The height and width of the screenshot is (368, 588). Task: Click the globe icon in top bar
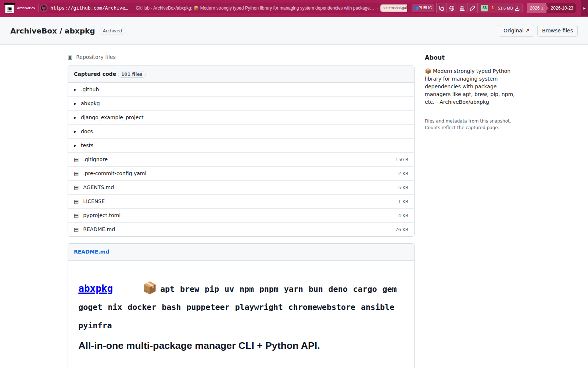tap(452, 8)
